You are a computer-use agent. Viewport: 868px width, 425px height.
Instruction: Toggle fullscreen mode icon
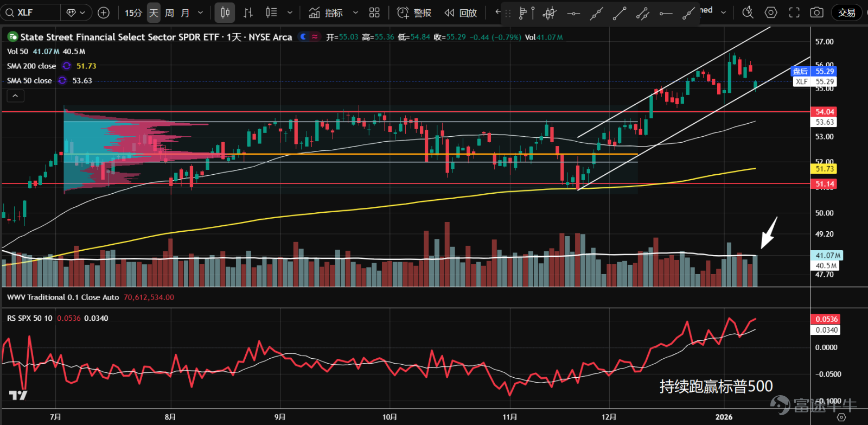(794, 12)
